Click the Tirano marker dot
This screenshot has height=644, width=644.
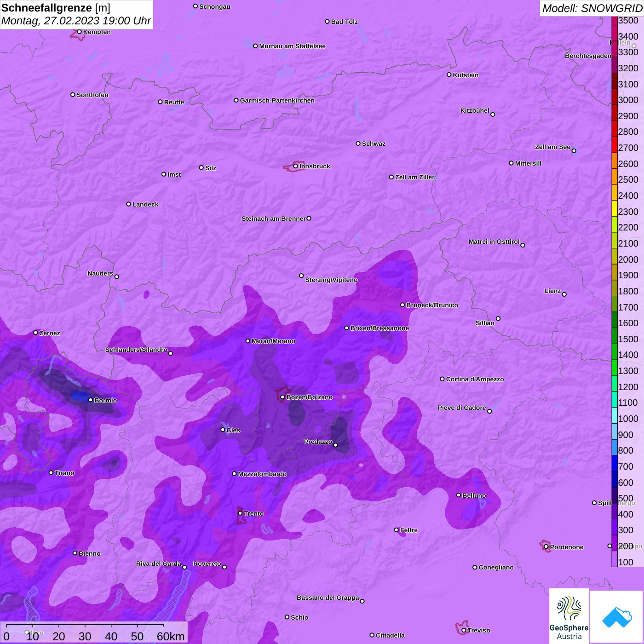(51, 473)
